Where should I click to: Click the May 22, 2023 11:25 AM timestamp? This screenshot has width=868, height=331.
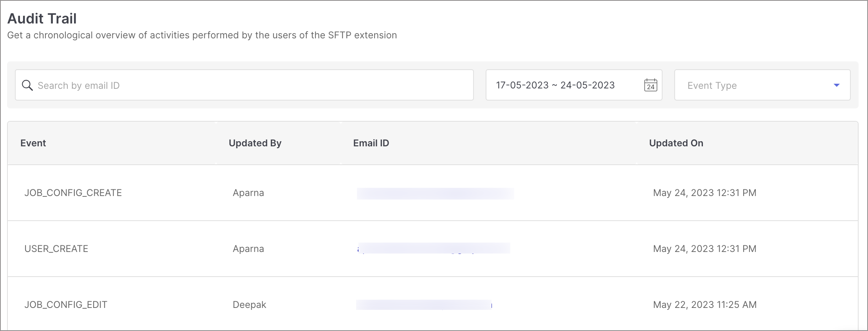(705, 305)
